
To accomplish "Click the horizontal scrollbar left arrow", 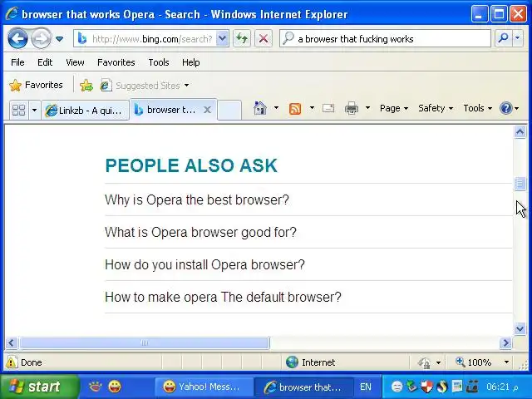I will click(11, 343).
